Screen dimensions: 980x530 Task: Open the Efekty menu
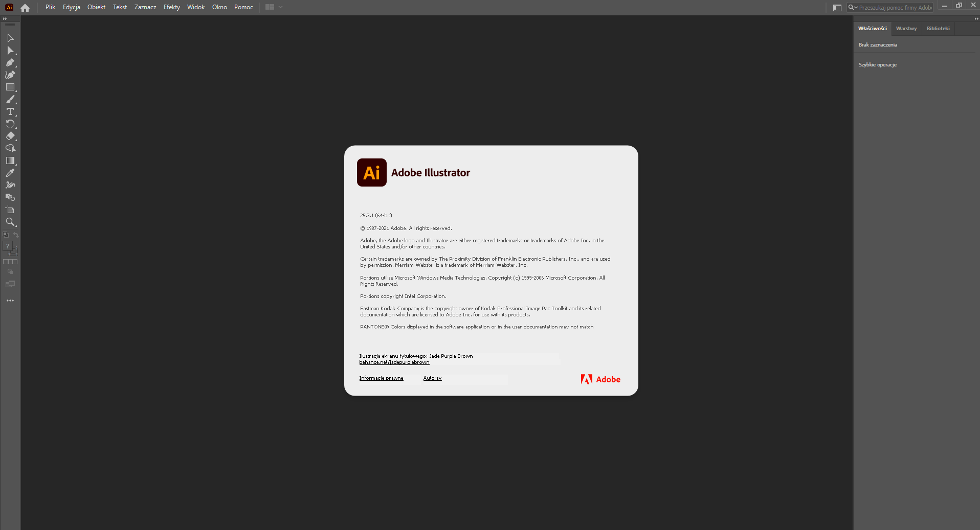pos(172,7)
